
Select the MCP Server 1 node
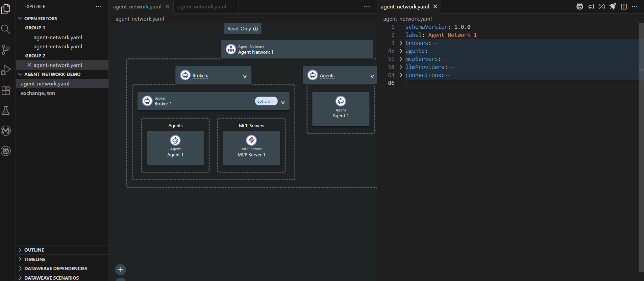(x=251, y=148)
